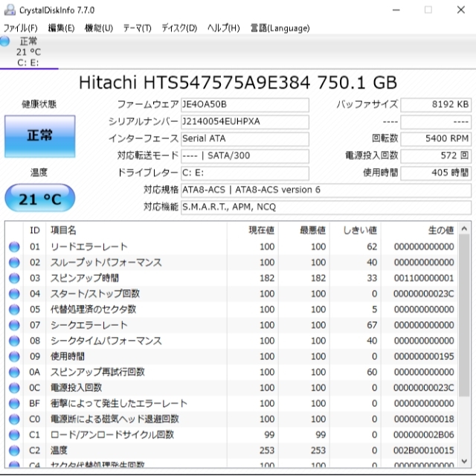This screenshot has height=476, width=476.
Task: Click the 21 °C temperature button
Action: click(39, 199)
